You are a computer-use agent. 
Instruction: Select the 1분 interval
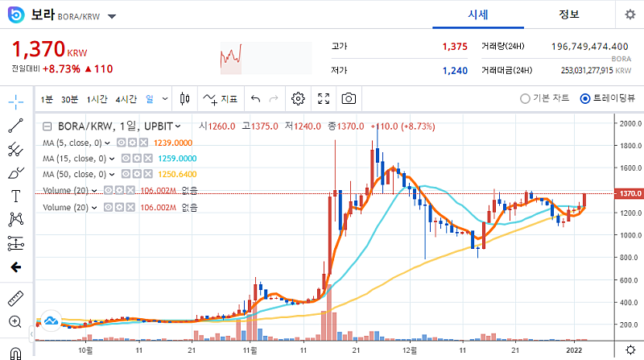(x=47, y=99)
